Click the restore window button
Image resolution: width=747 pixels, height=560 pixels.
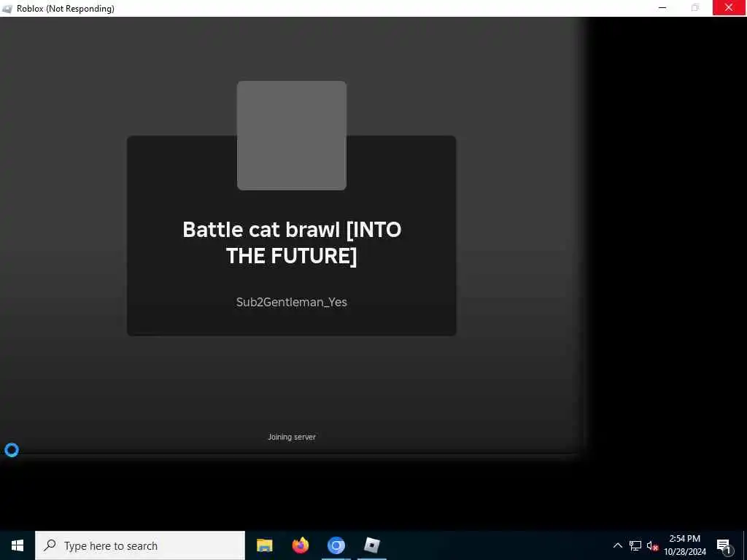point(695,7)
